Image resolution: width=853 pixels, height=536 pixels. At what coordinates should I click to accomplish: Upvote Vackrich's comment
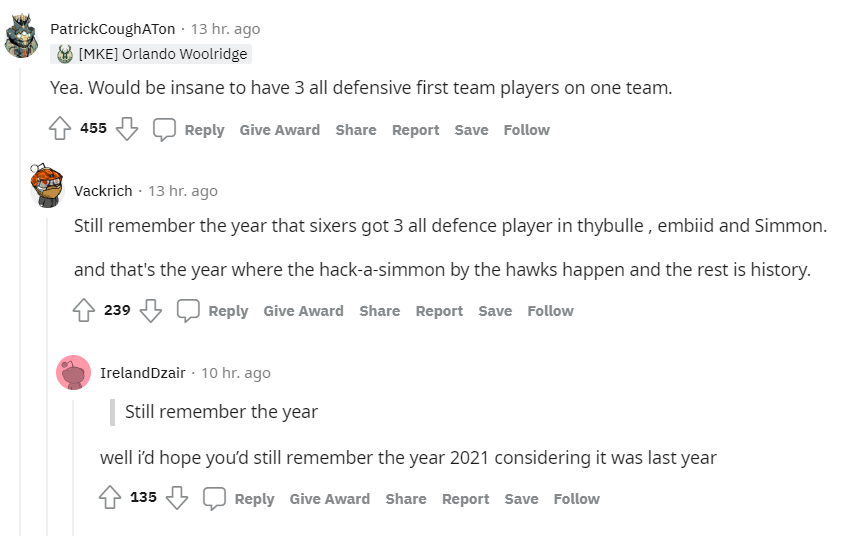pos(84,310)
